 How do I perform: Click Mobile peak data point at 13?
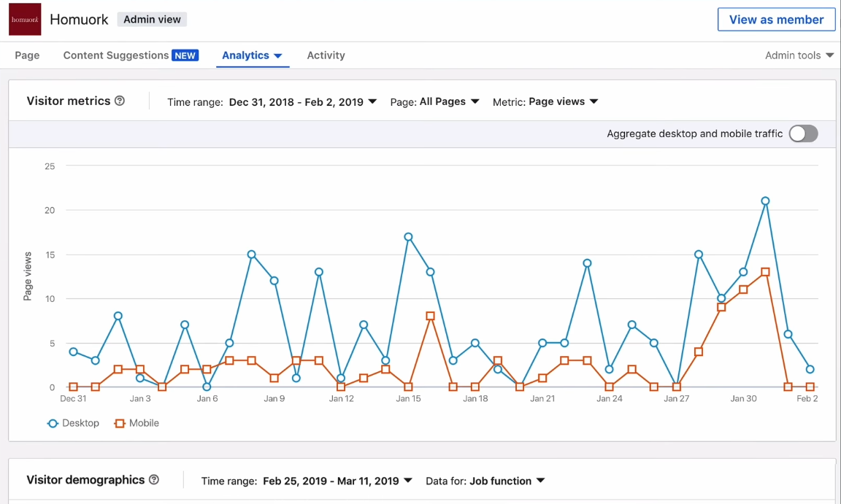coord(765,272)
